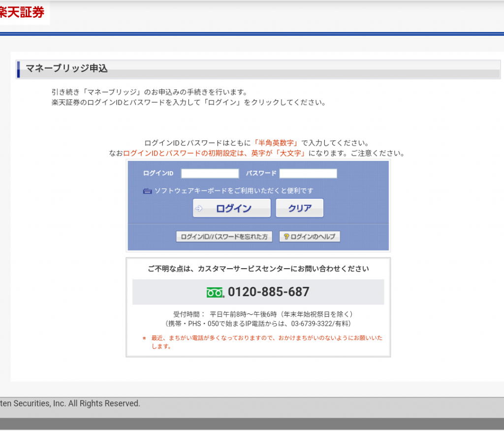Click the arrow icon on the ログイン button
The image size is (504, 431).
[199, 208]
